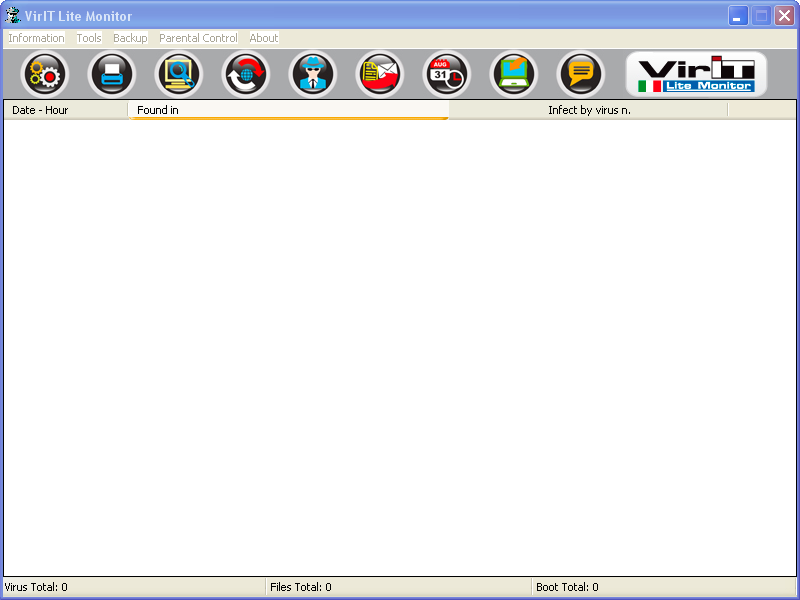Image resolution: width=800 pixels, height=600 pixels.
Task: Open the Parental Control menu
Action: coord(198,38)
